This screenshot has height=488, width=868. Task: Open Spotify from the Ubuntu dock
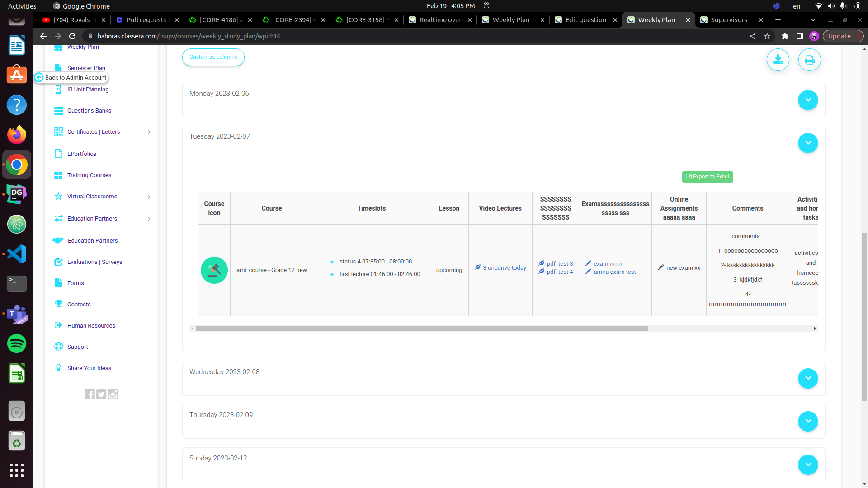[x=17, y=343]
